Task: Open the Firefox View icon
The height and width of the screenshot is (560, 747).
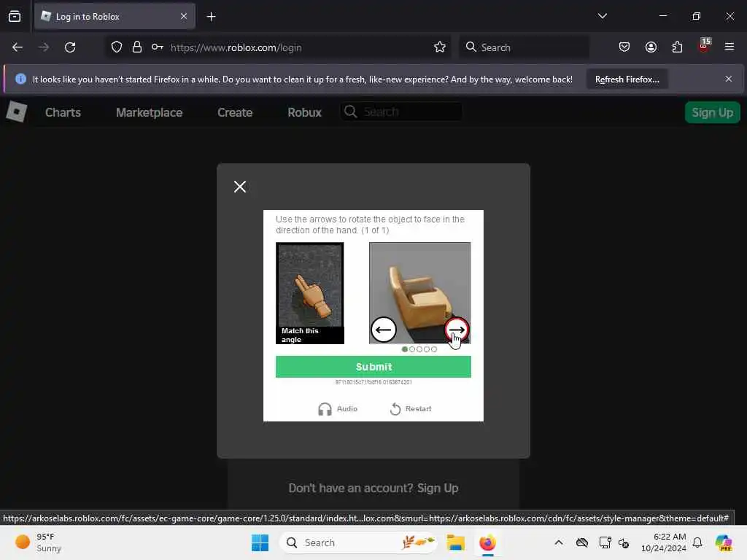Action: coord(15,16)
